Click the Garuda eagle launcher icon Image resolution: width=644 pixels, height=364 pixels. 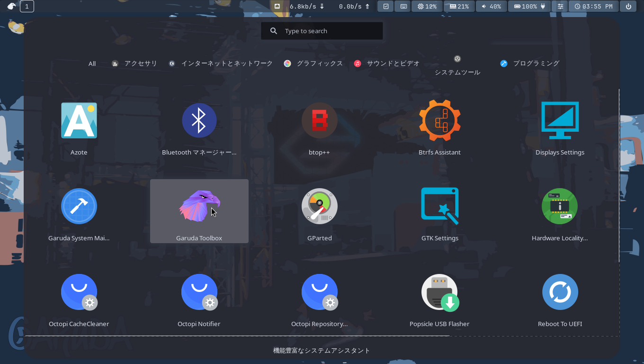click(x=11, y=6)
